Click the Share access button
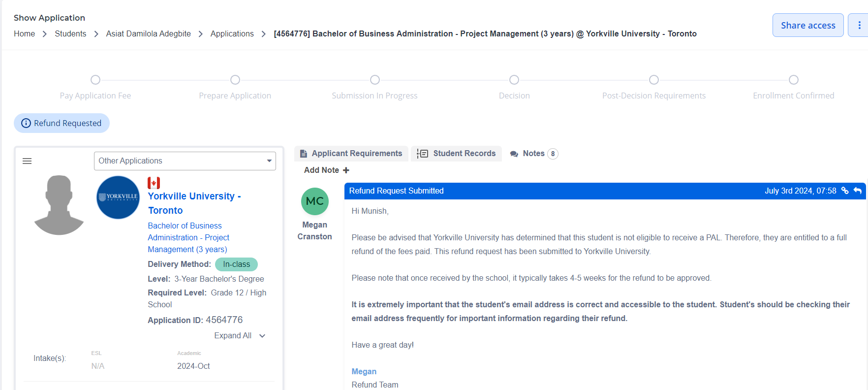The image size is (868, 390). (808, 25)
